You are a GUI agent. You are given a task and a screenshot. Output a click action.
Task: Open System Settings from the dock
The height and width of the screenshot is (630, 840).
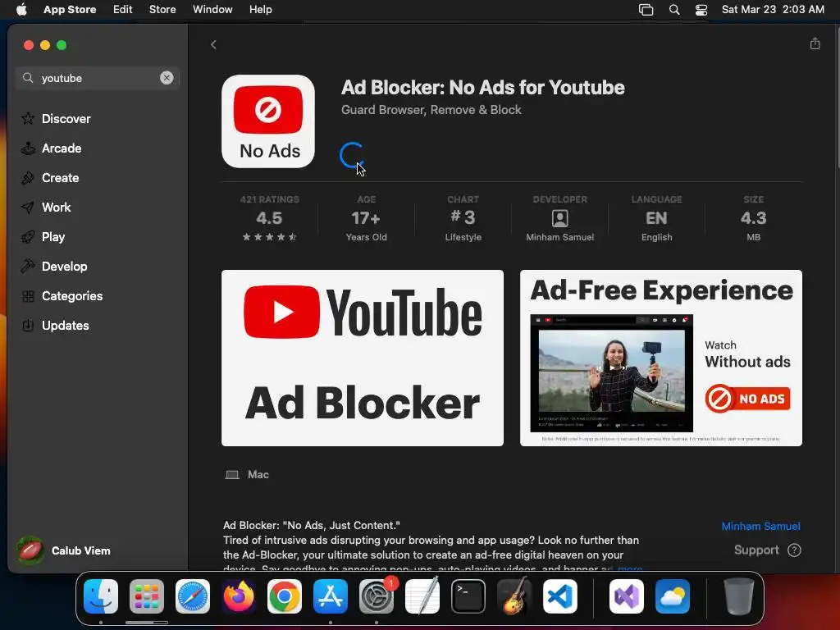(377, 596)
